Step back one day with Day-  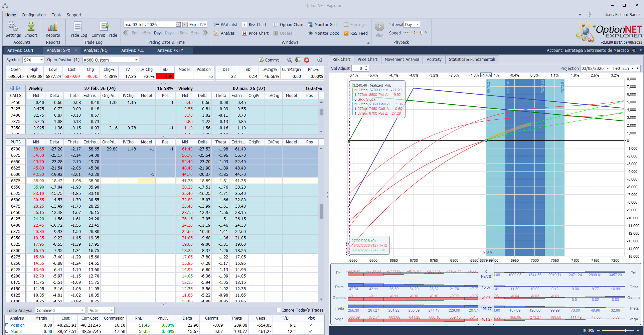pos(158,33)
